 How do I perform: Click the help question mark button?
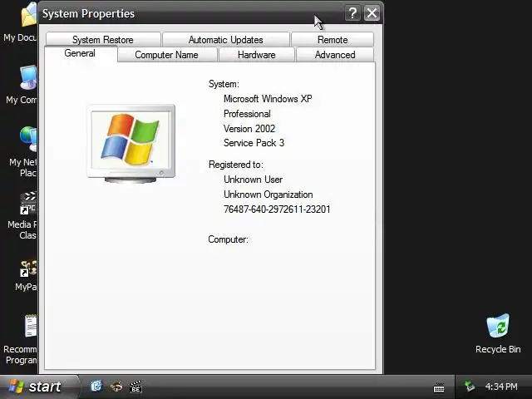tap(352, 13)
